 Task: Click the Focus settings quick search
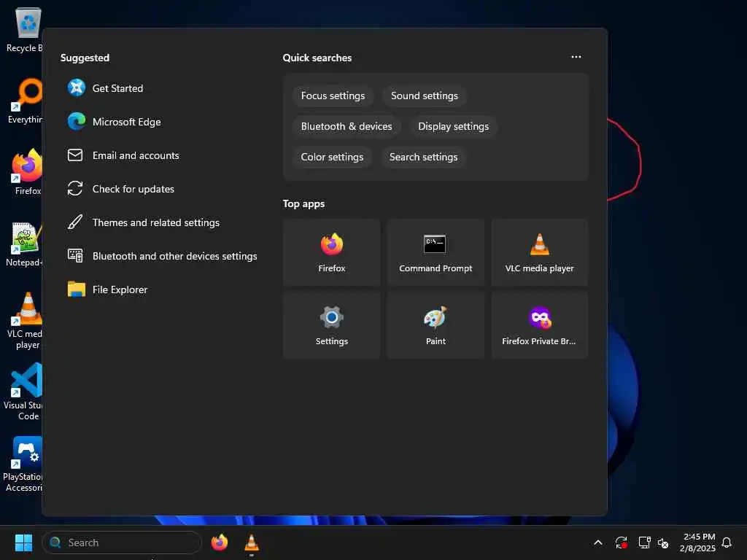tap(333, 96)
